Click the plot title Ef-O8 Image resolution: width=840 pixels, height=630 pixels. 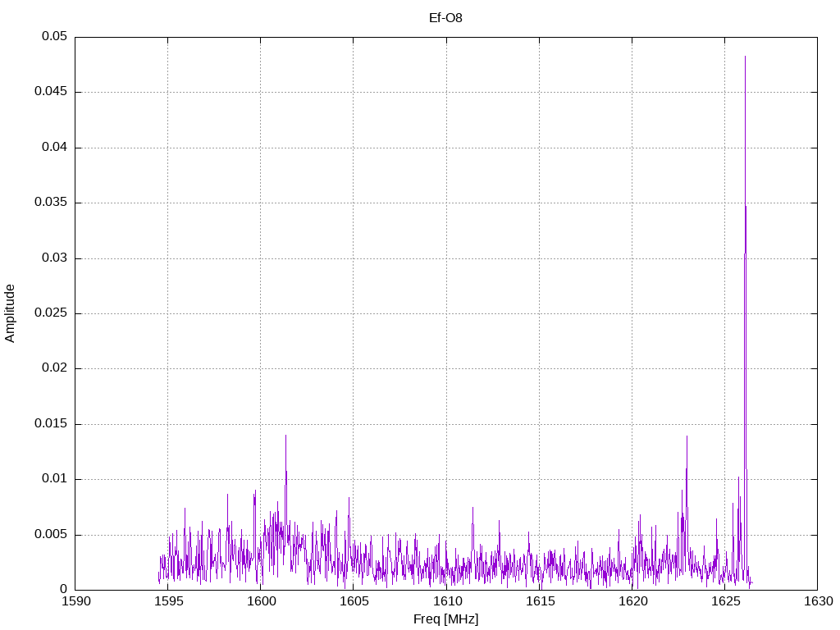click(445, 18)
